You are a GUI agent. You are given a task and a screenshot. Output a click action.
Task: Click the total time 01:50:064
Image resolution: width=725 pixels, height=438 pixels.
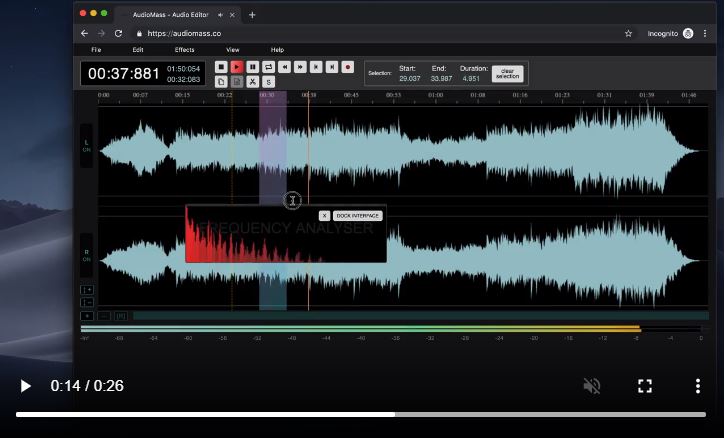(x=184, y=69)
